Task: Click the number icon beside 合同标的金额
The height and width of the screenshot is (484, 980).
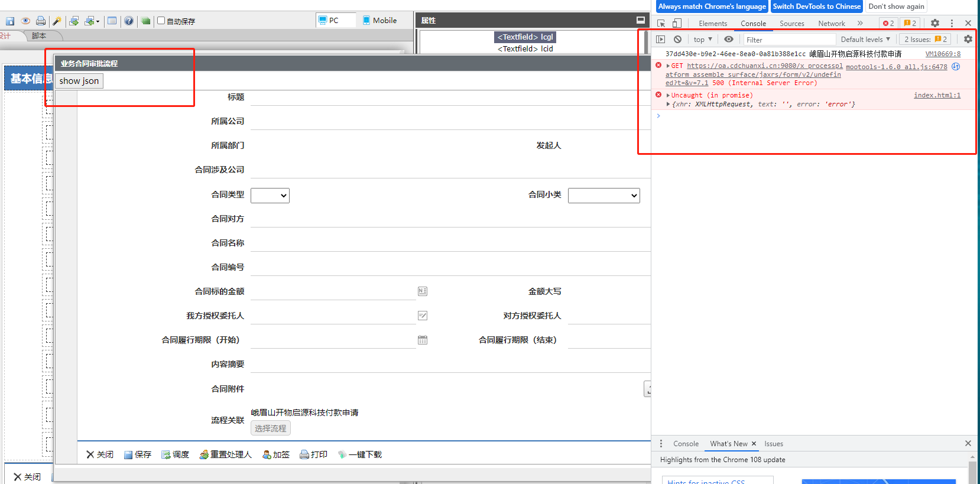Action: tap(423, 291)
